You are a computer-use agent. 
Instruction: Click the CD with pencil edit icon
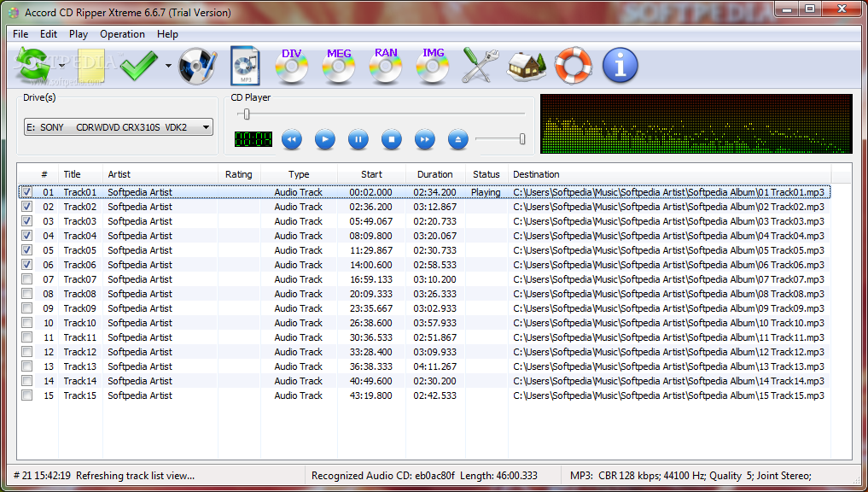[x=197, y=66]
